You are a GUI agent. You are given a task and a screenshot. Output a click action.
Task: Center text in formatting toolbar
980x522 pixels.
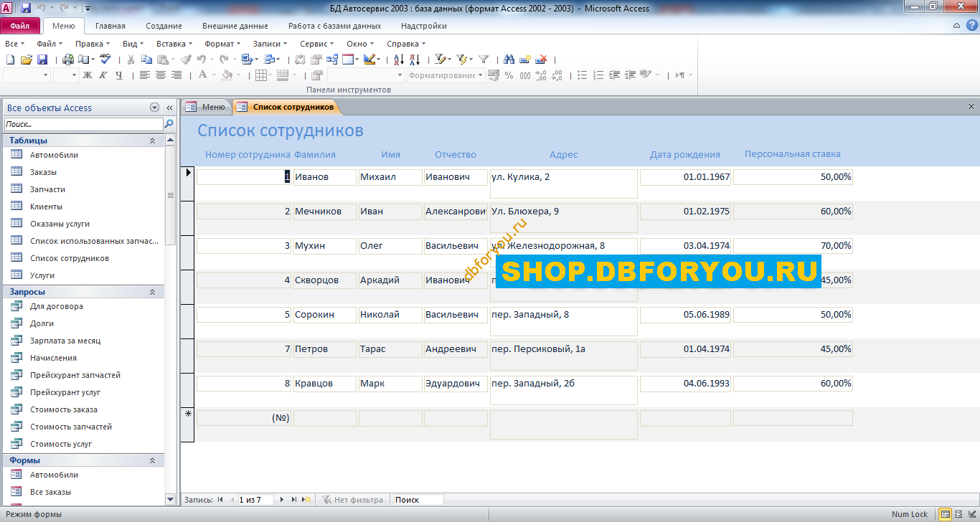click(x=161, y=75)
